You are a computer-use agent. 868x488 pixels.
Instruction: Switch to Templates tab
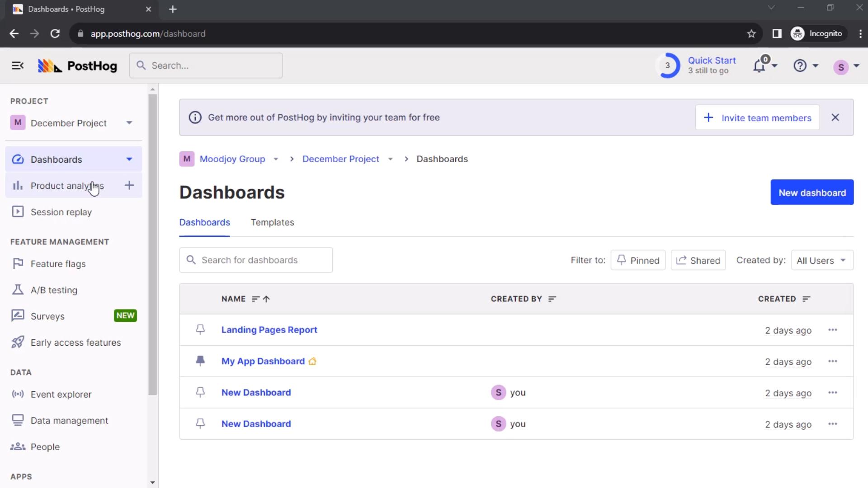pos(273,222)
